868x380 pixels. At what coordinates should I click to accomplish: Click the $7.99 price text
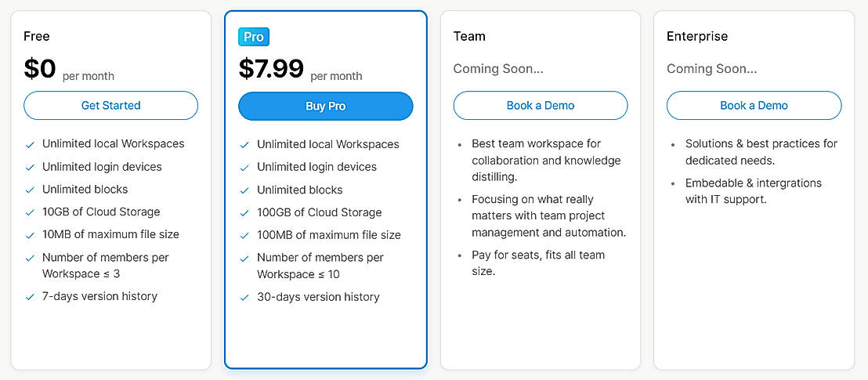click(271, 69)
